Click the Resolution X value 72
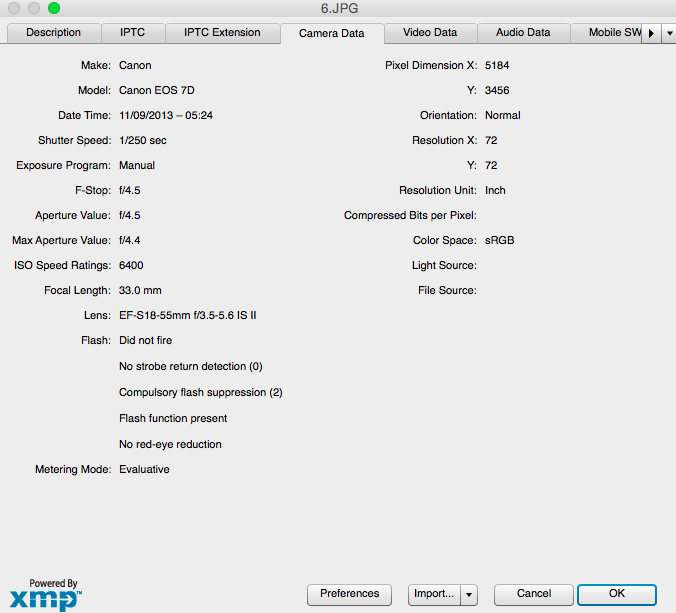 click(x=491, y=141)
